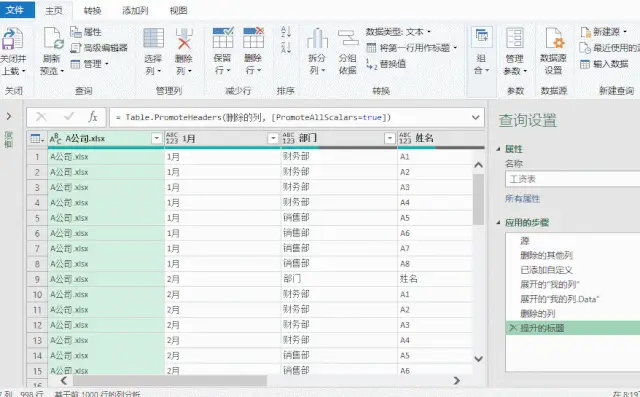
Task: Click the query Name field containing 工资表
Action: tap(572, 179)
